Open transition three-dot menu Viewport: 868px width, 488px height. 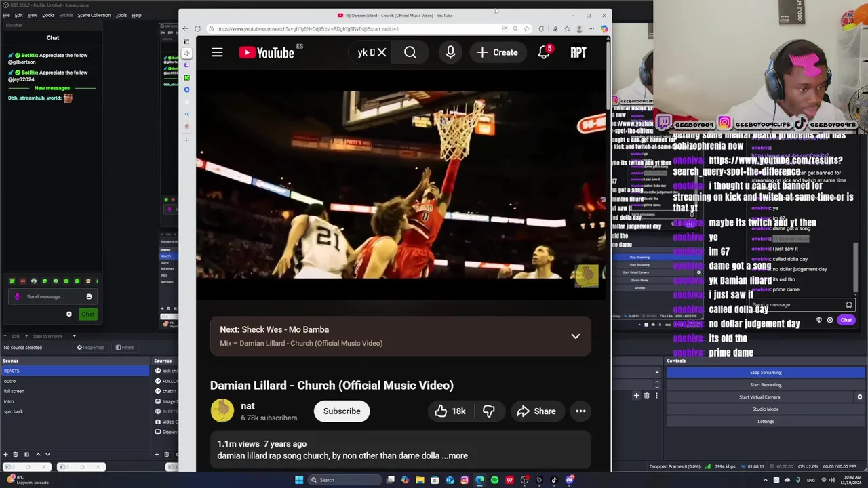tap(656, 396)
